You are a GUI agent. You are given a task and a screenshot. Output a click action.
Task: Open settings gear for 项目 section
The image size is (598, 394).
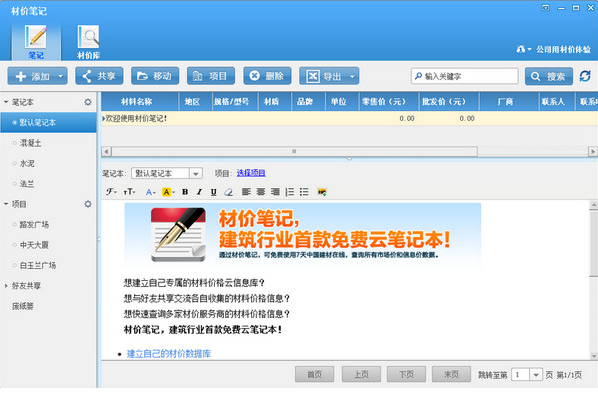tap(88, 204)
